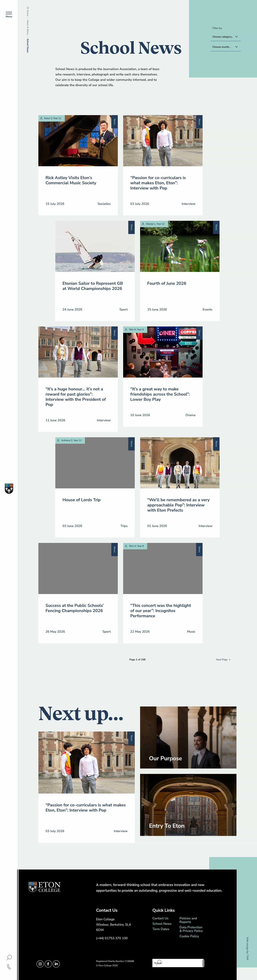
Task: Click the Fourth of June flower hats photo
Action: click(180, 246)
